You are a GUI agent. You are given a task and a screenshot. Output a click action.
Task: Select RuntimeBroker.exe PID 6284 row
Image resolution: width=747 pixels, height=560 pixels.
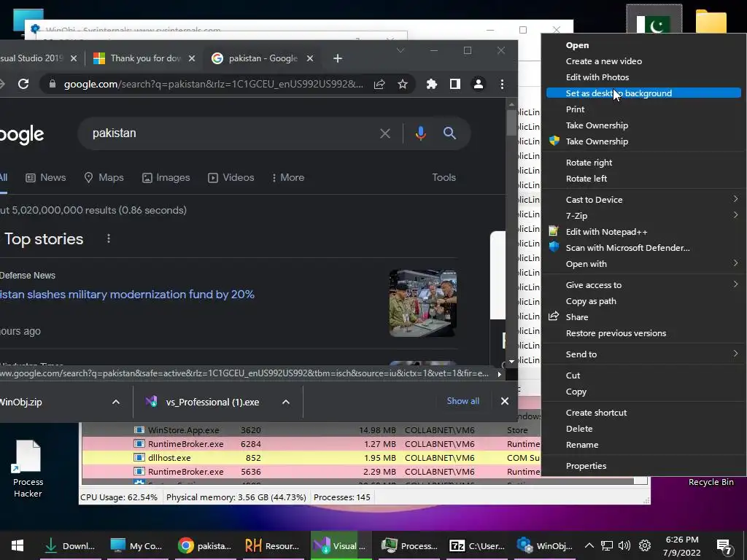coord(311,444)
